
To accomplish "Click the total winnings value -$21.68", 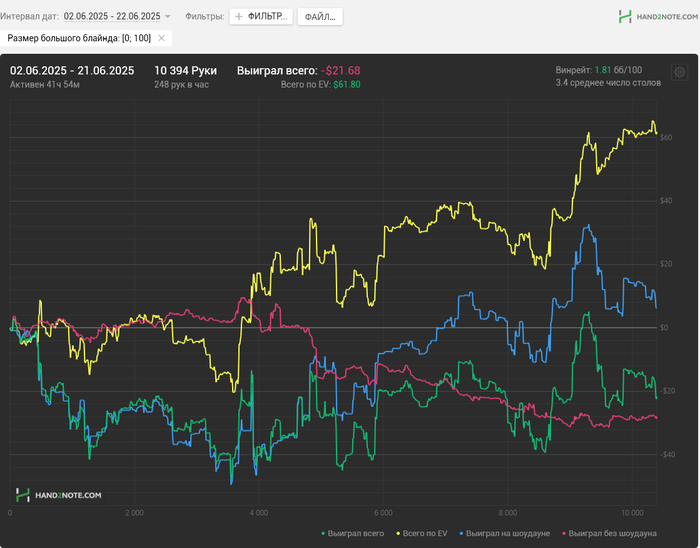I will (x=340, y=71).
